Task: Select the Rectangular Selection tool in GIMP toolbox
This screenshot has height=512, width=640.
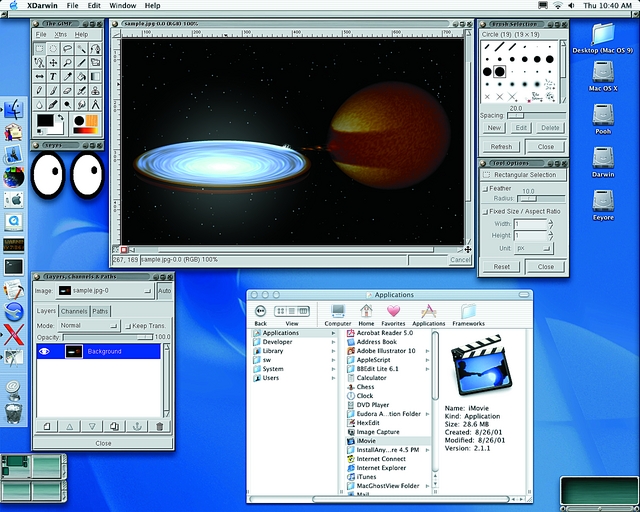Action: tap(40, 48)
